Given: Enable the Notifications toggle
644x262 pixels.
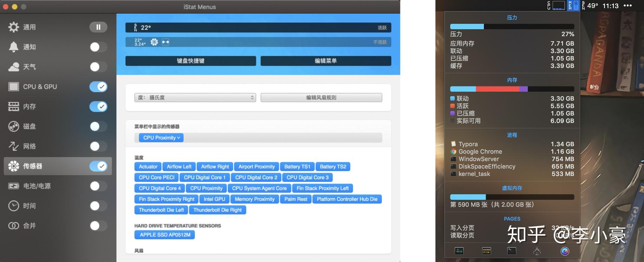Looking at the screenshot, I should [98, 47].
